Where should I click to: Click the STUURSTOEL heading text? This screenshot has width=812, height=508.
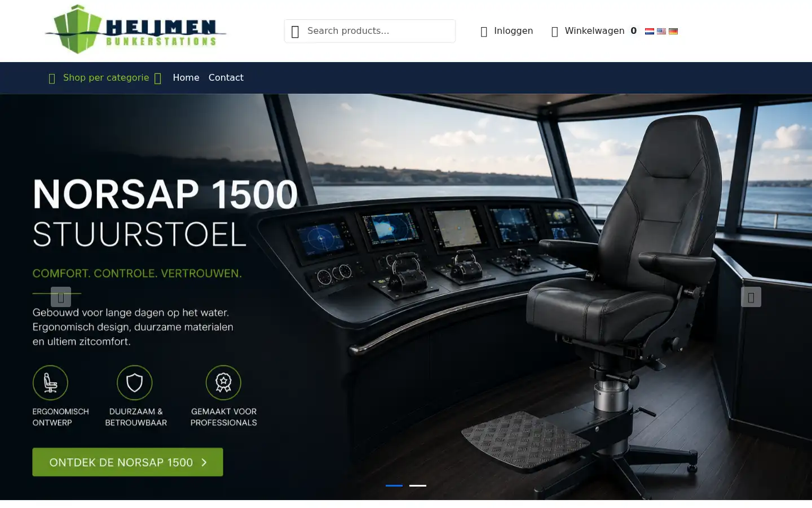coord(139,234)
